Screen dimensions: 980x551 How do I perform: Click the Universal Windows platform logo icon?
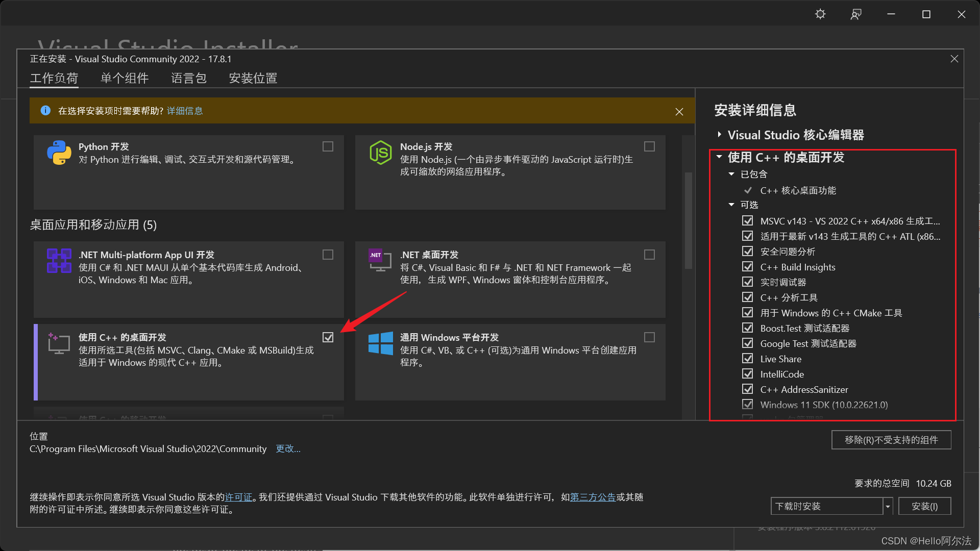pyautogui.click(x=381, y=343)
